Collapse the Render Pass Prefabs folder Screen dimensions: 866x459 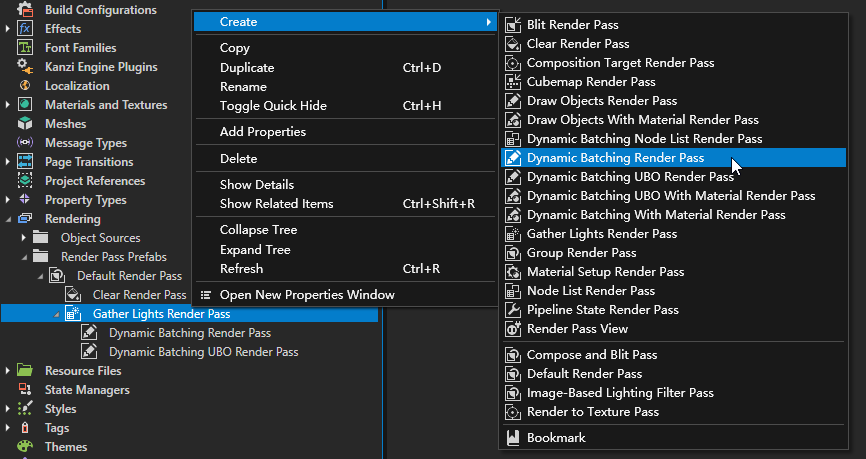24,257
